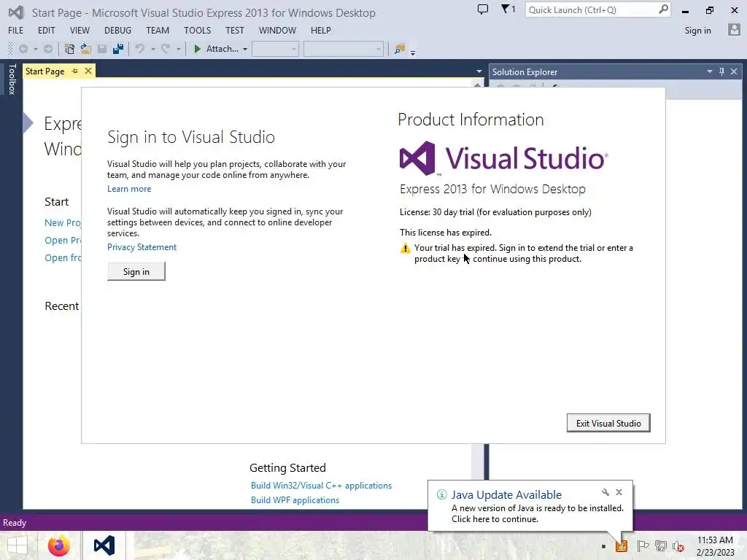Open the document tabs list dropdown
Screen dimensions: 747x560
[x=479, y=71]
